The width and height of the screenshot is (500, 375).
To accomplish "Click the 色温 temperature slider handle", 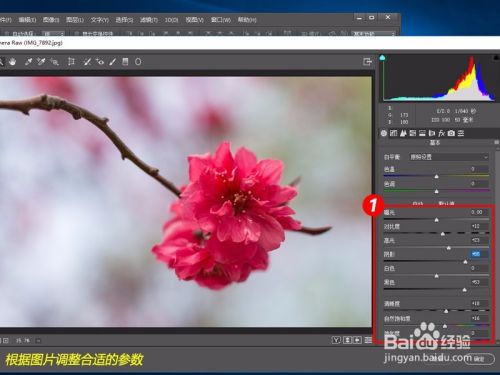I will pos(436,176).
